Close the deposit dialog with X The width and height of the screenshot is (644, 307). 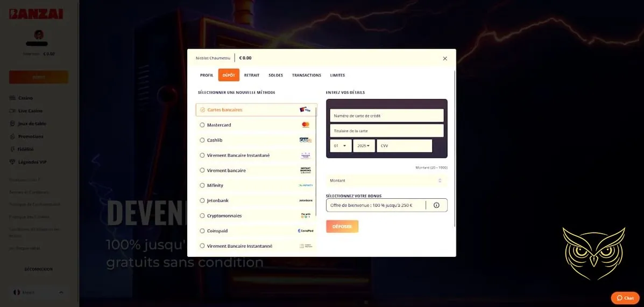(x=445, y=58)
